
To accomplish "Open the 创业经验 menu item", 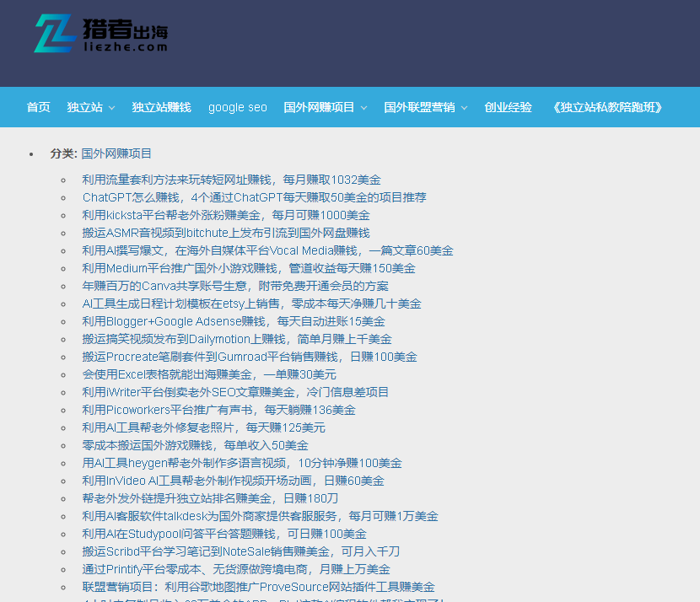I will click(508, 107).
